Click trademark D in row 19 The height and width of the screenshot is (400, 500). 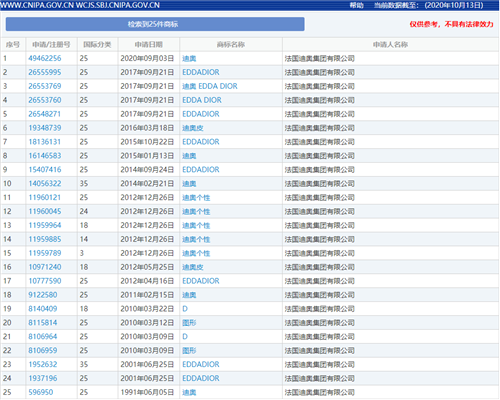point(185,309)
